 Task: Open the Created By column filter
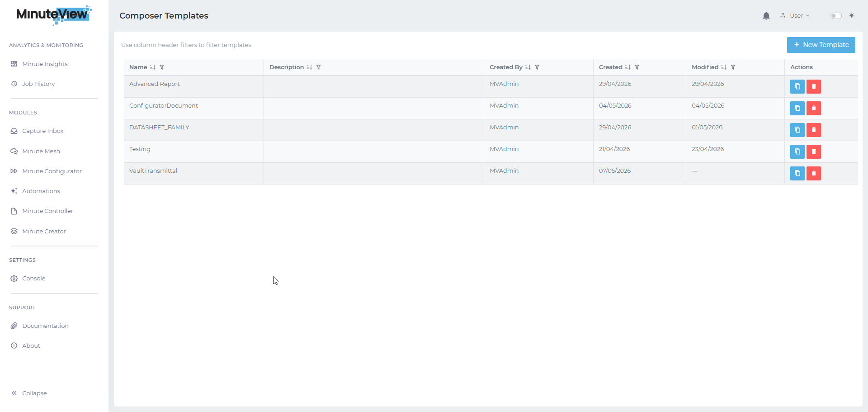point(537,67)
